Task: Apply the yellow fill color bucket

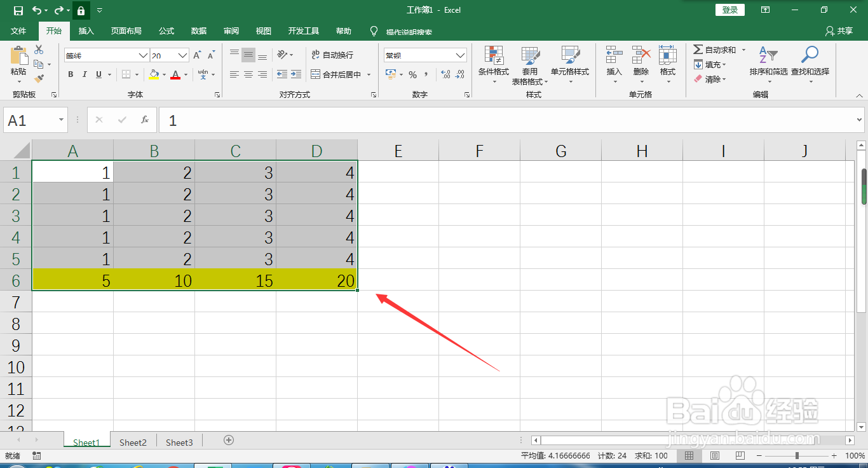Action: [154, 75]
